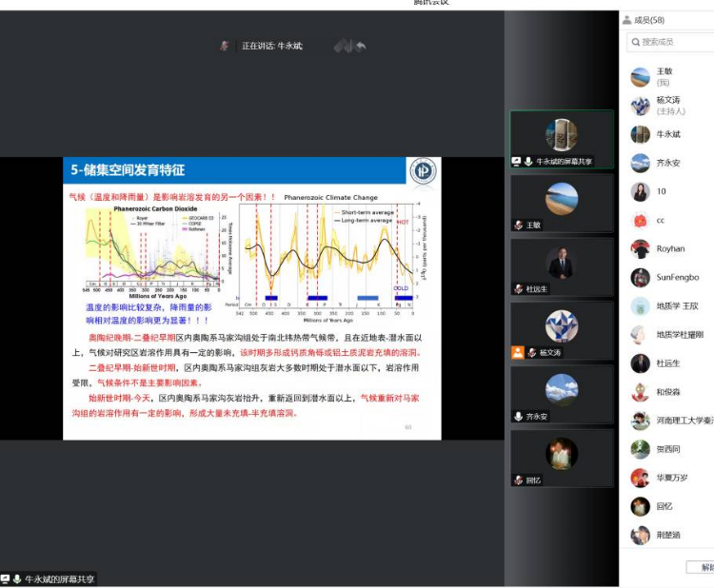The width and height of the screenshot is (714, 588).
Task: Click the screen share icon in bottom-left label
Action: [x=6, y=578]
